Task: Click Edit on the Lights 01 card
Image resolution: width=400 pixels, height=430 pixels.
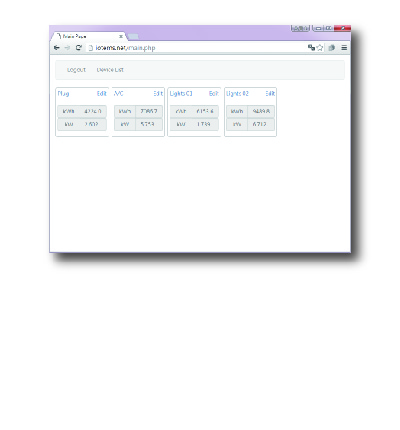Action: pos(214,94)
